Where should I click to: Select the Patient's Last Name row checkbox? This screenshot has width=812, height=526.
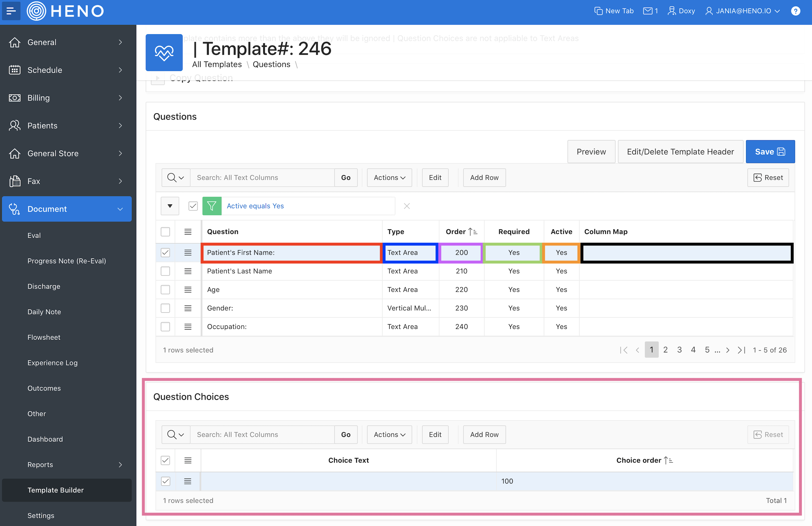point(166,271)
